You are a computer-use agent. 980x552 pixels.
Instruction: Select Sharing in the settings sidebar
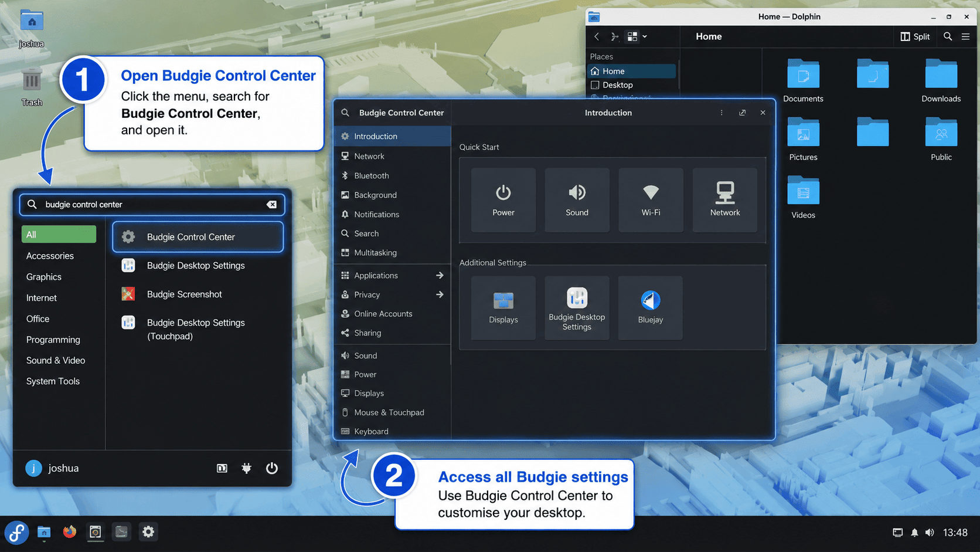[393, 333]
